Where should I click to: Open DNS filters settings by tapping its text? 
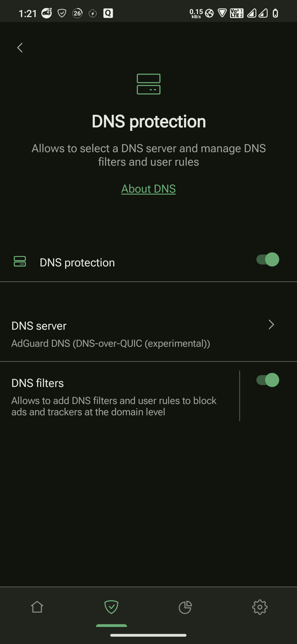click(x=37, y=383)
